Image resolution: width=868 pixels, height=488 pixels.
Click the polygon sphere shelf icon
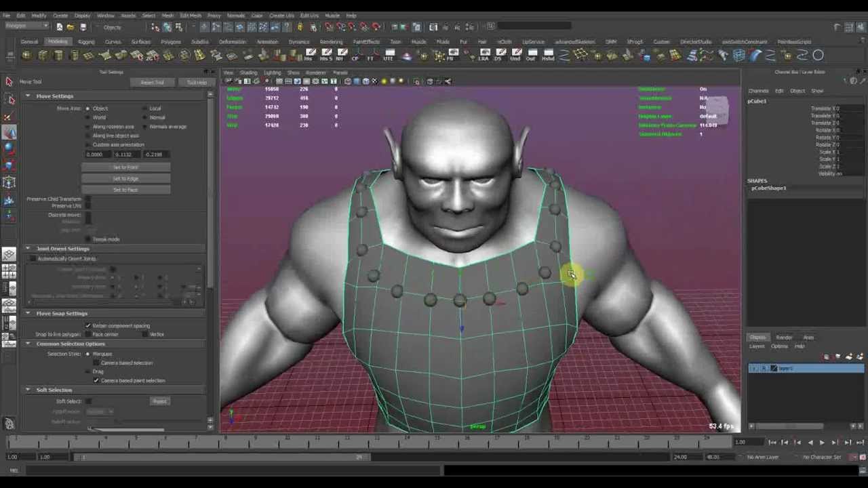(27, 56)
